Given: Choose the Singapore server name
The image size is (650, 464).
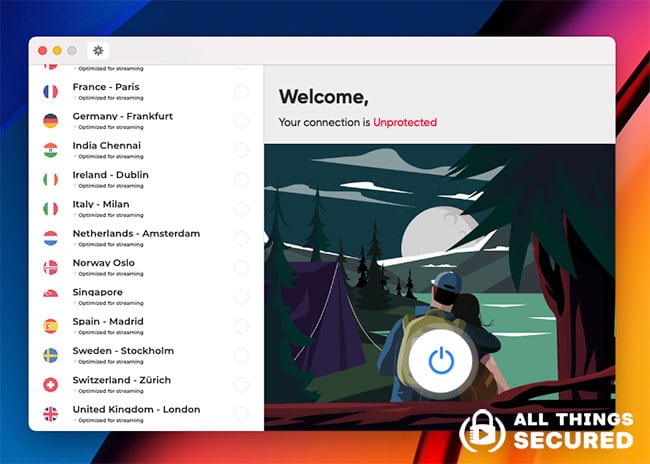Looking at the screenshot, I should click(97, 292).
